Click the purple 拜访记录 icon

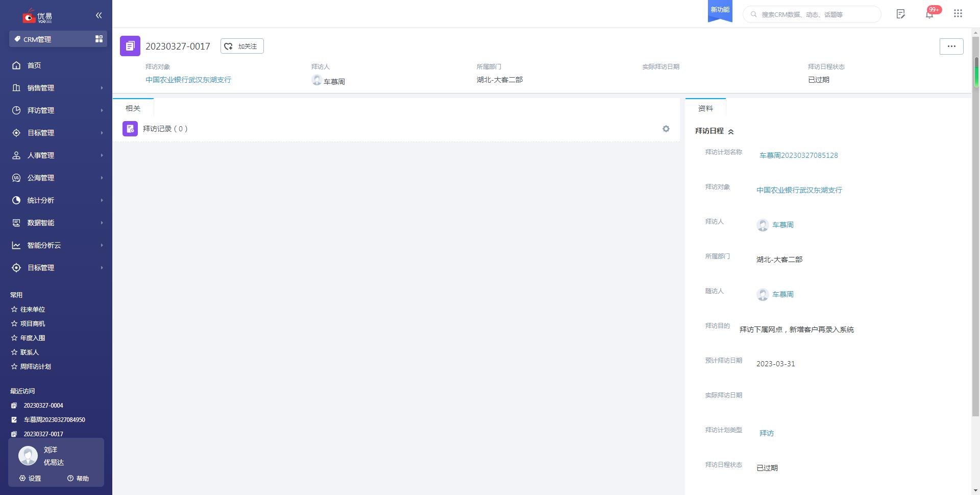pyautogui.click(x=130, y=129)
